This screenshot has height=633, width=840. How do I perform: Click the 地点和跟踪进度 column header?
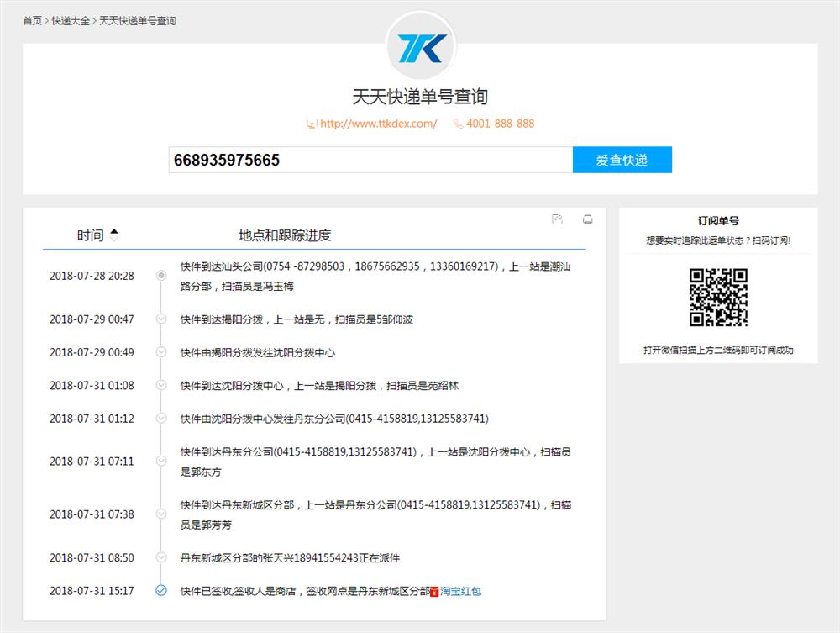pos(285,235)
